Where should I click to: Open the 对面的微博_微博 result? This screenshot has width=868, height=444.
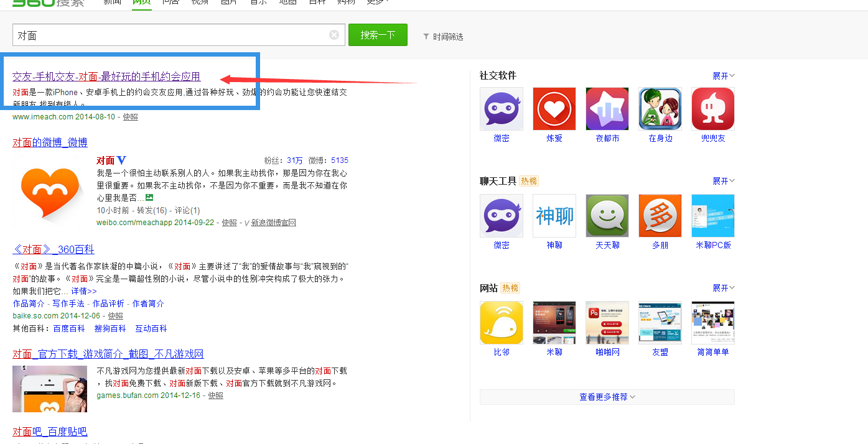tap(50, 142)
